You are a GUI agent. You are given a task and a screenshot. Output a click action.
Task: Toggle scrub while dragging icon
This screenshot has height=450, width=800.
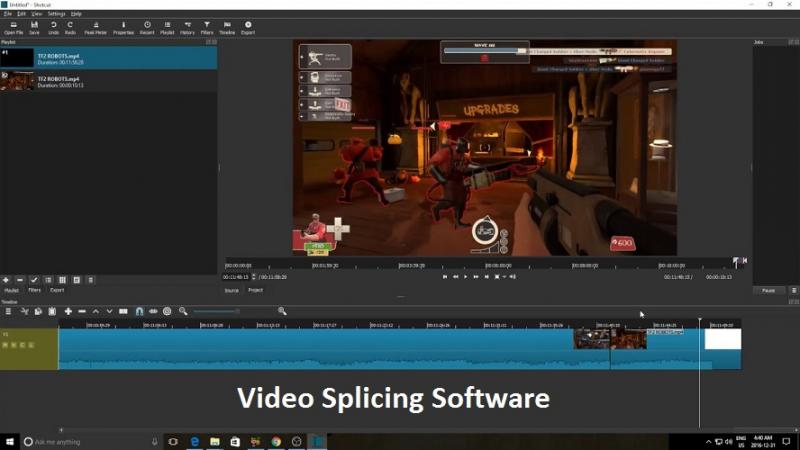(x=153, y=311)
